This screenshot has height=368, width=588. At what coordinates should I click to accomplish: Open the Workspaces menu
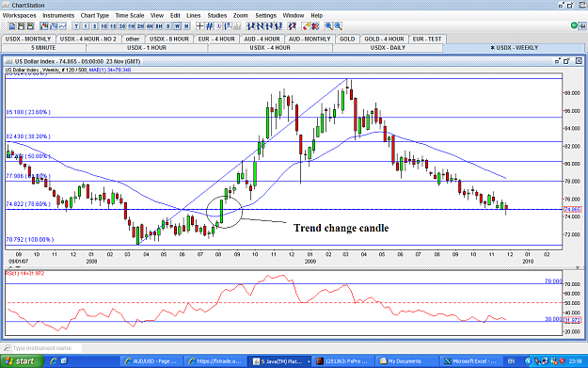click(x=19, y=15)
